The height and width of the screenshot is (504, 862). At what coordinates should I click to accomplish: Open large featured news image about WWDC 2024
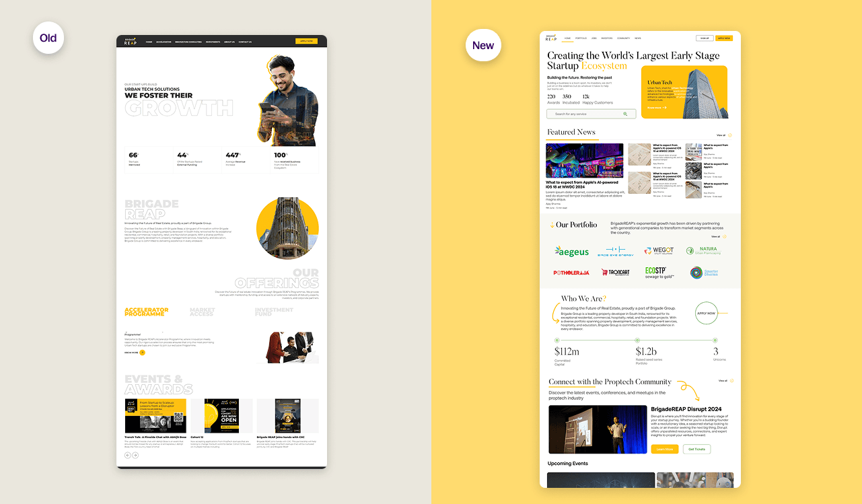(x=585, y=160)
